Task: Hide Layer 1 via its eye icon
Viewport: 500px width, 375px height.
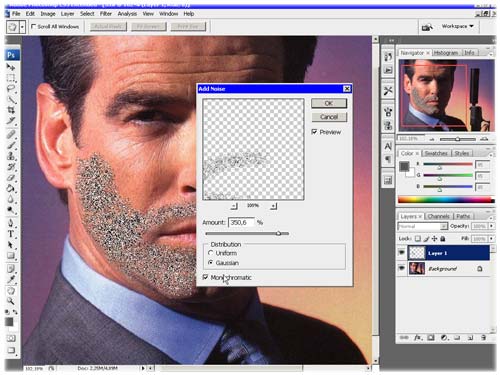Action: [x=402, y=253]
